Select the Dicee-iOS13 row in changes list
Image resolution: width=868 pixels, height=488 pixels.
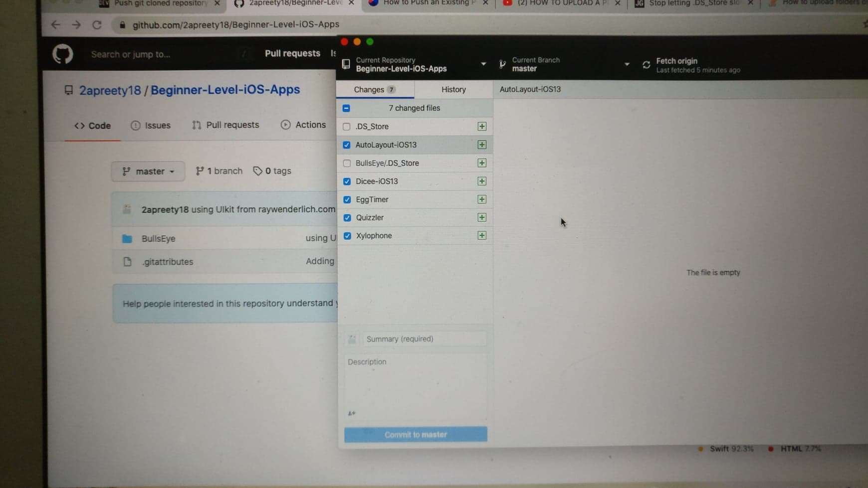click(x=415, y=181)
